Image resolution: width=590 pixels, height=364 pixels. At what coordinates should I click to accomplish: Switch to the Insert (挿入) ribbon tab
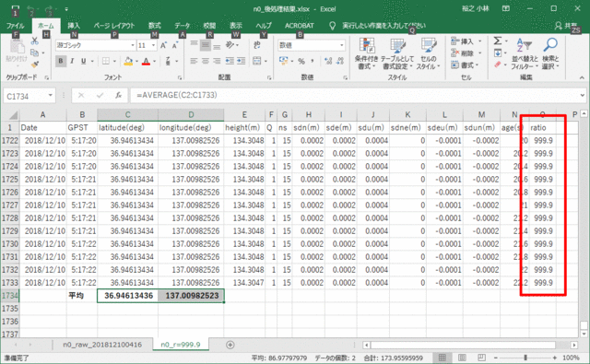point(74,26)
